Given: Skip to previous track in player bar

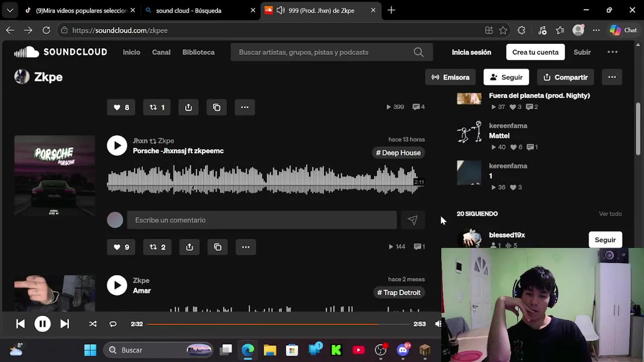Looking at the screenshot, I should pyautogui.click(x=20, y=324).
